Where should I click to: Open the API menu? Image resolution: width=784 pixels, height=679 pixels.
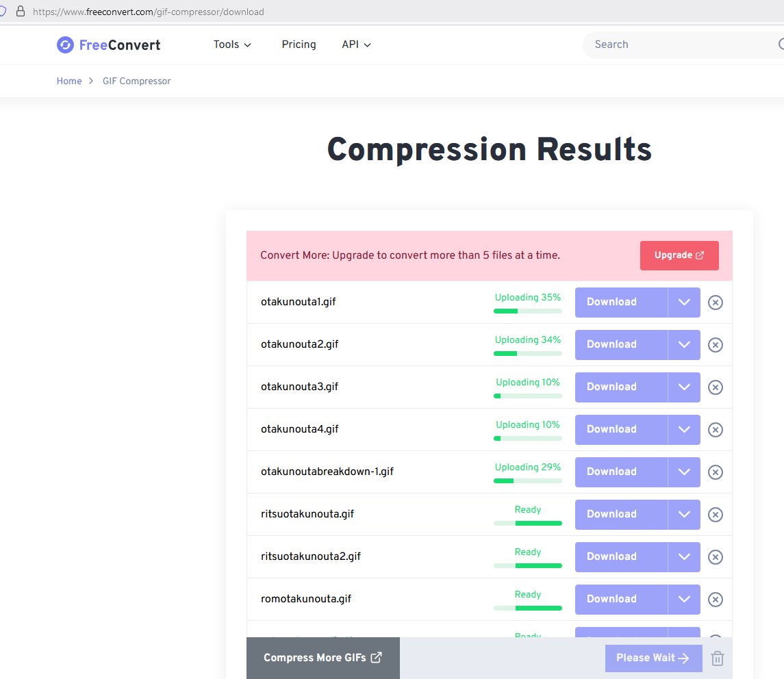pos(356,44)
